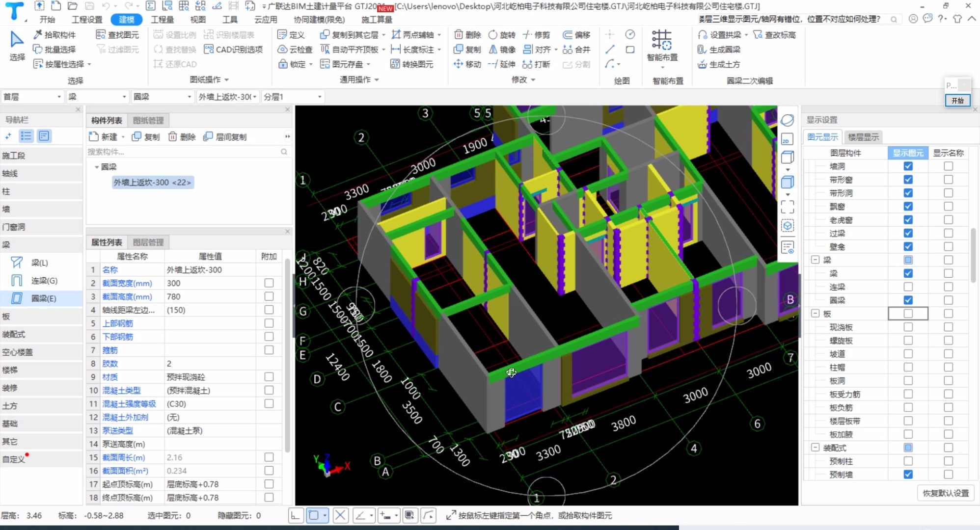Open the 分层1 layer dropdown

pyautogui.click(x=293, y=97)
